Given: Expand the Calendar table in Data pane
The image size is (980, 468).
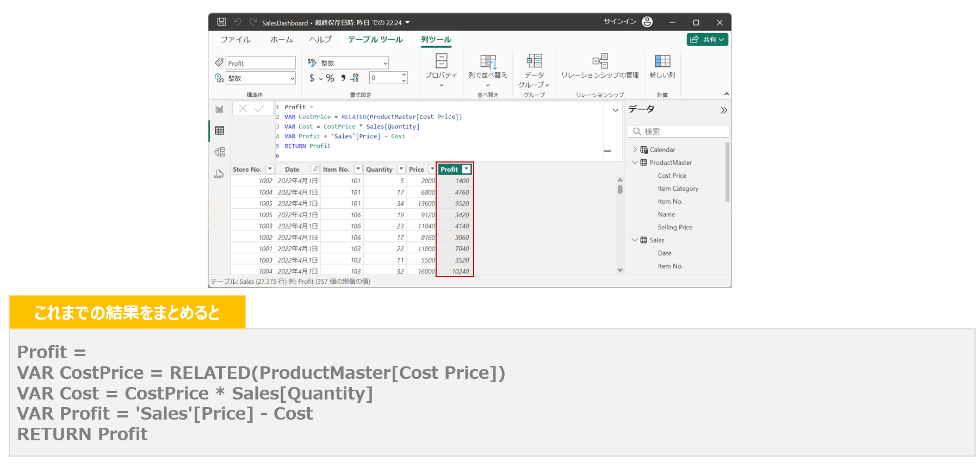Looking at the screenshot, I should pyautogui.click(x=635, y=149).
